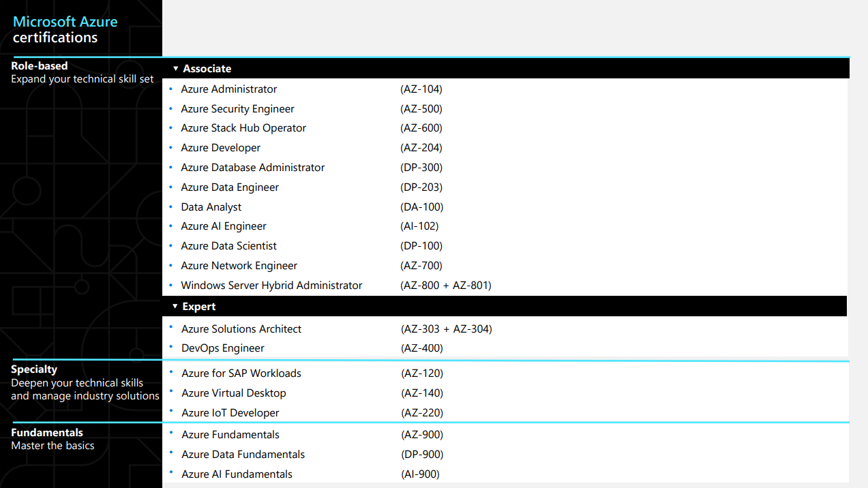
Task: Collapse the Expert section triangle
Action: (175, 307)
